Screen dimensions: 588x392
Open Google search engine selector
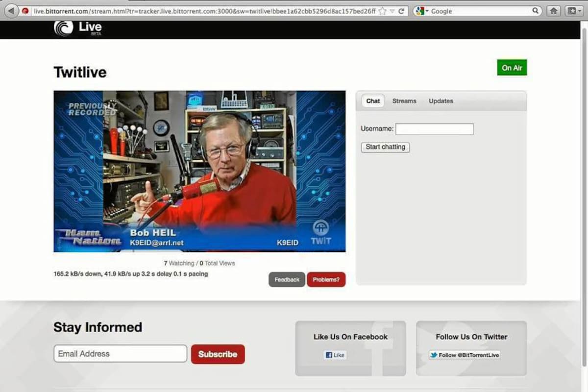click(x=421, y=11)
